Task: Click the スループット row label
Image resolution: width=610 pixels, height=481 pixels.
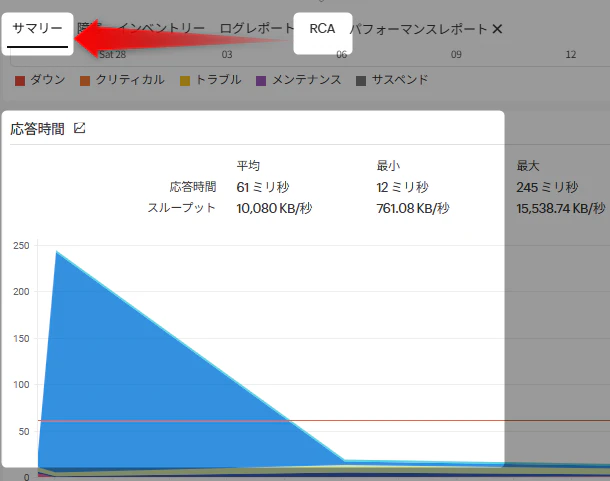Action: click(182, 207)
